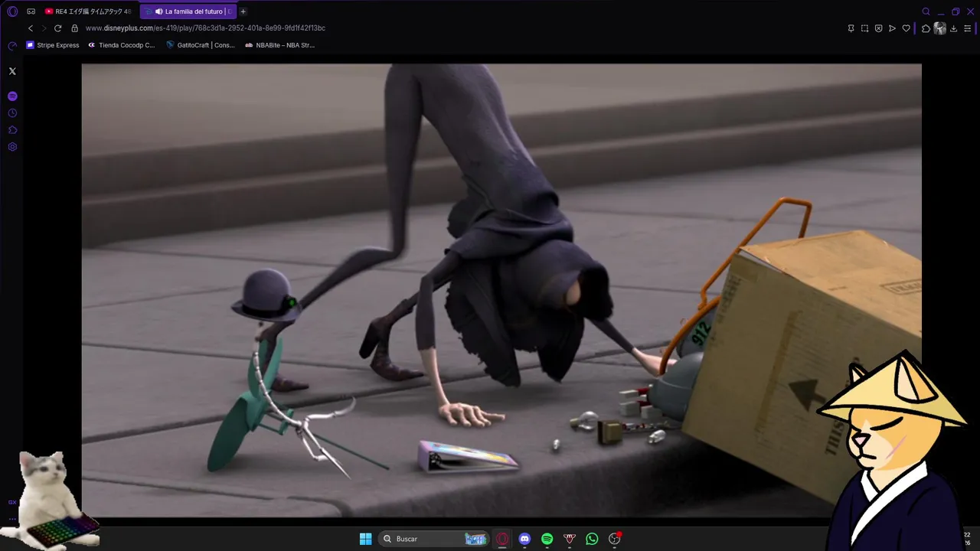Viewport: 980px width, 551px height.
Task: Open Easy Setup sliders menu
Action: click(968, 28)
